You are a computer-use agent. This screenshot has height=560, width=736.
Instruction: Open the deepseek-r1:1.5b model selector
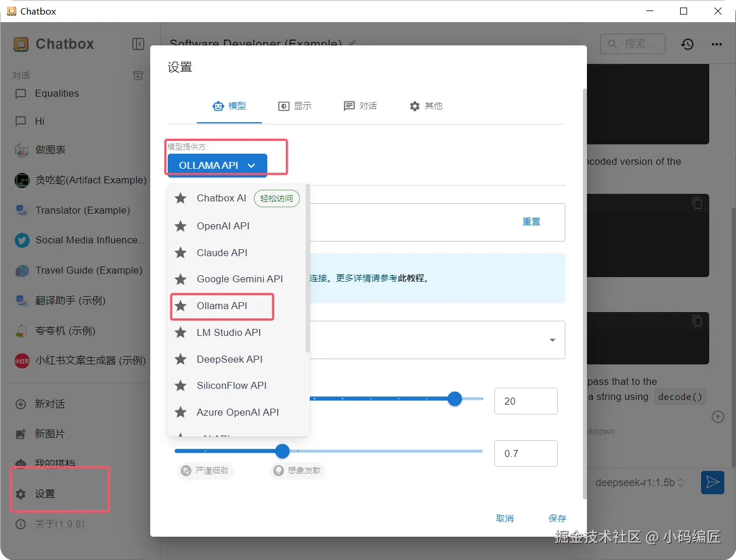(639, 483)
